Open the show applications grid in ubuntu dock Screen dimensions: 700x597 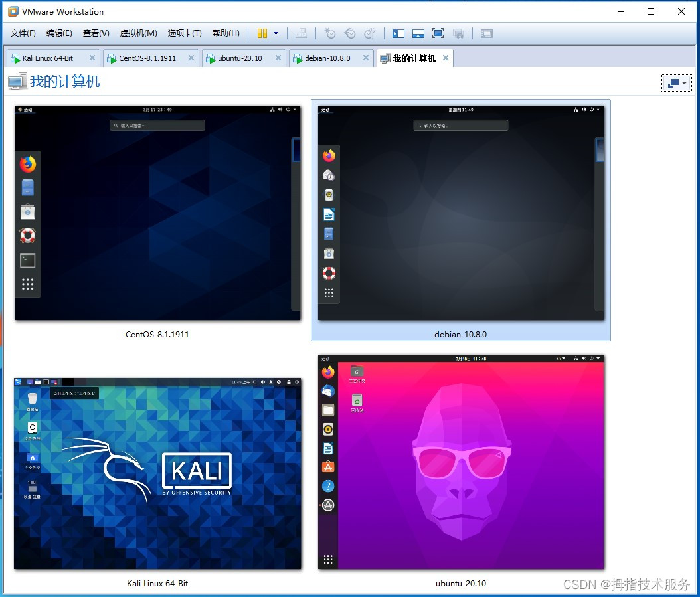tap(328, 560)
